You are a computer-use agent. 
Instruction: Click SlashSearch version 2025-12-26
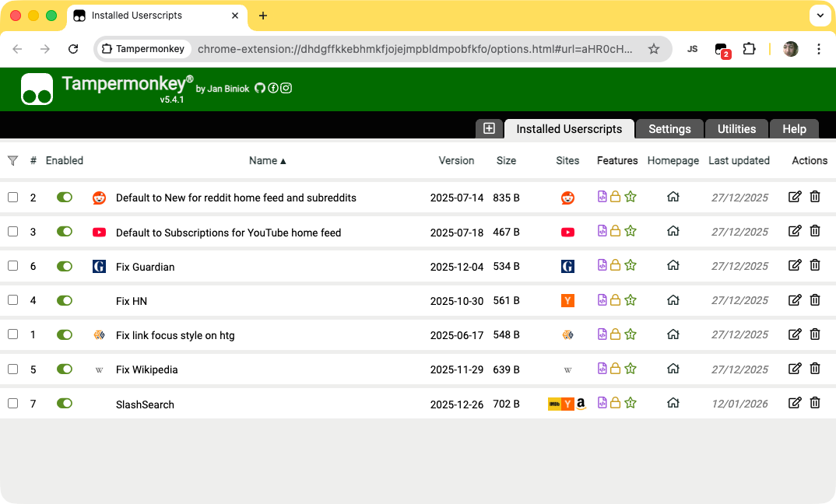coord(456,404)
